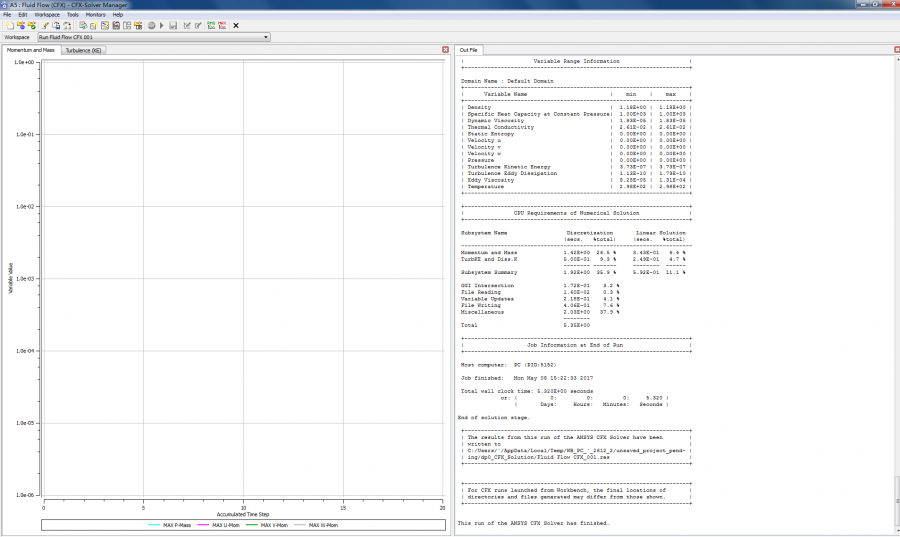The image size is (900, 537).
Task: Open the Tools menu
Action: click(x=73, y=15)
